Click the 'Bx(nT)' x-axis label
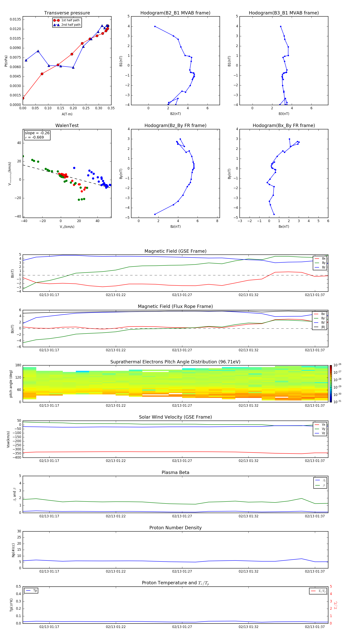Image resolution: width=351 pixels, height=644 pixels. pos(284,227)
